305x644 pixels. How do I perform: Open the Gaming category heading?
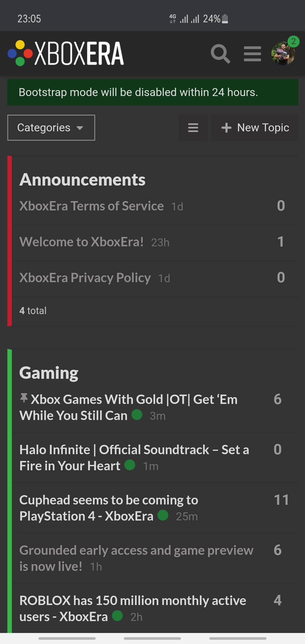(x=49, y=373)
